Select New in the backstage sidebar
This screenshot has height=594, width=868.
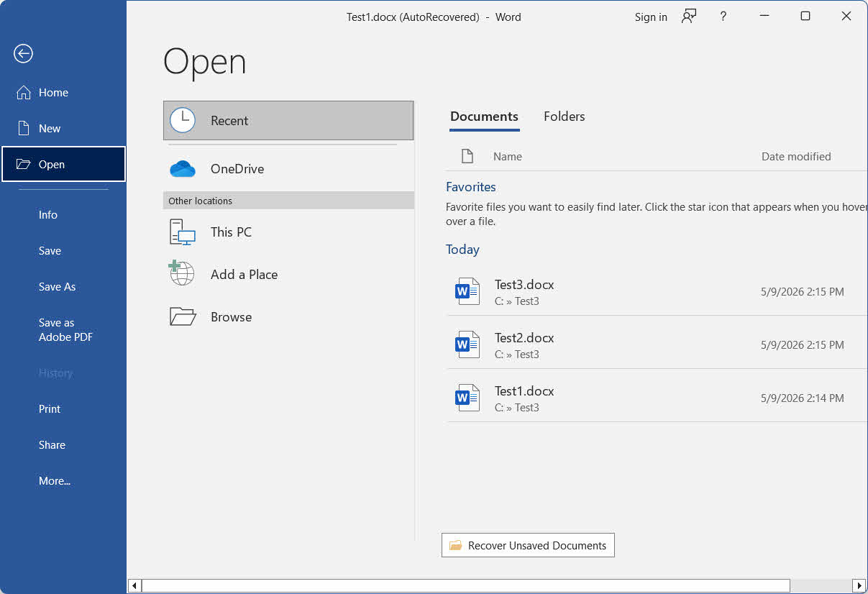tap(63, 128)
